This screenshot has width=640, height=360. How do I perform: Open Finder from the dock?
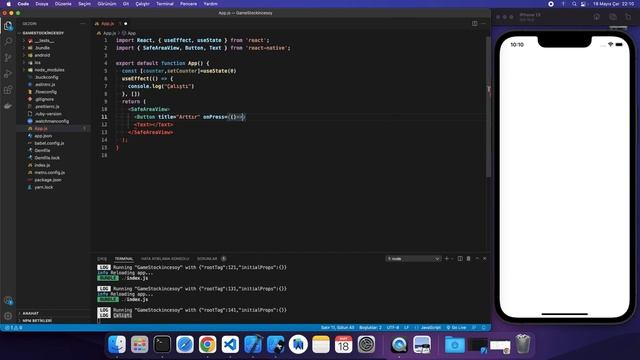point(117,345)
